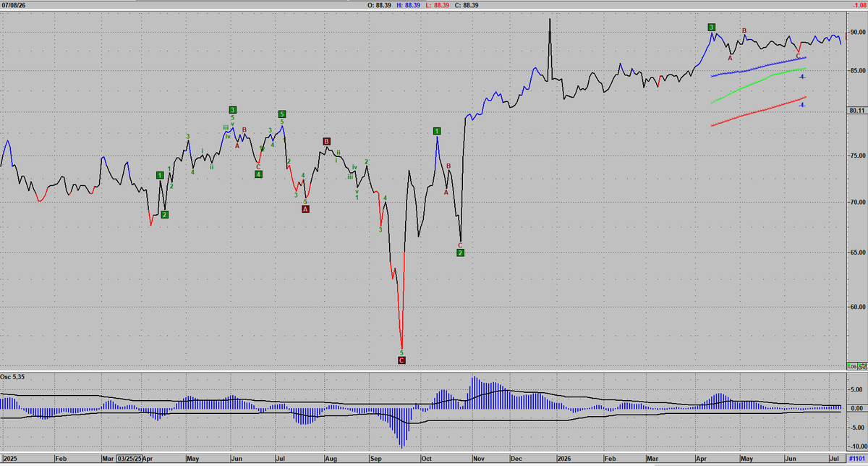Click the 60.00 price scale label
Image resolution: width=868 pixels, height=466 pixels.
pyautogui.click(x=858, y=307)
